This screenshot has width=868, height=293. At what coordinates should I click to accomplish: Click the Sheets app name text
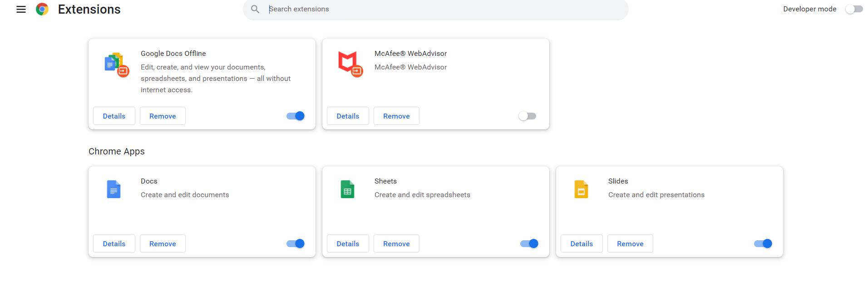pyautogui.click(x=385, y=181)
